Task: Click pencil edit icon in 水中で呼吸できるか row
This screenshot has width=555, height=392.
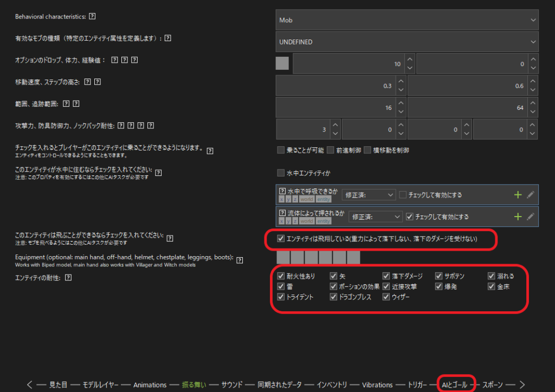Action: (x=531, y=195)
